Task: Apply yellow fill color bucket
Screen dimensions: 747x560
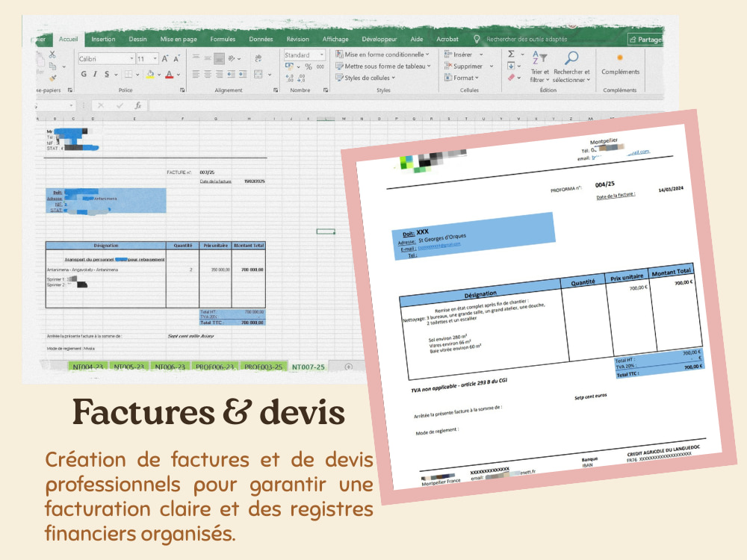Action: [x=150, y=74]
